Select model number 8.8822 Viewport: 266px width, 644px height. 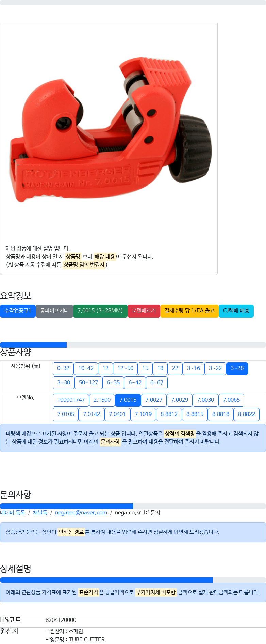[247, 414]
